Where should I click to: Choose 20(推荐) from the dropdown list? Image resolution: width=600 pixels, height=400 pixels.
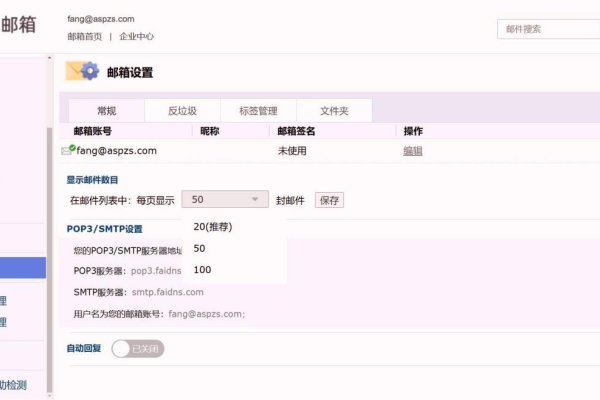[213, 227]
